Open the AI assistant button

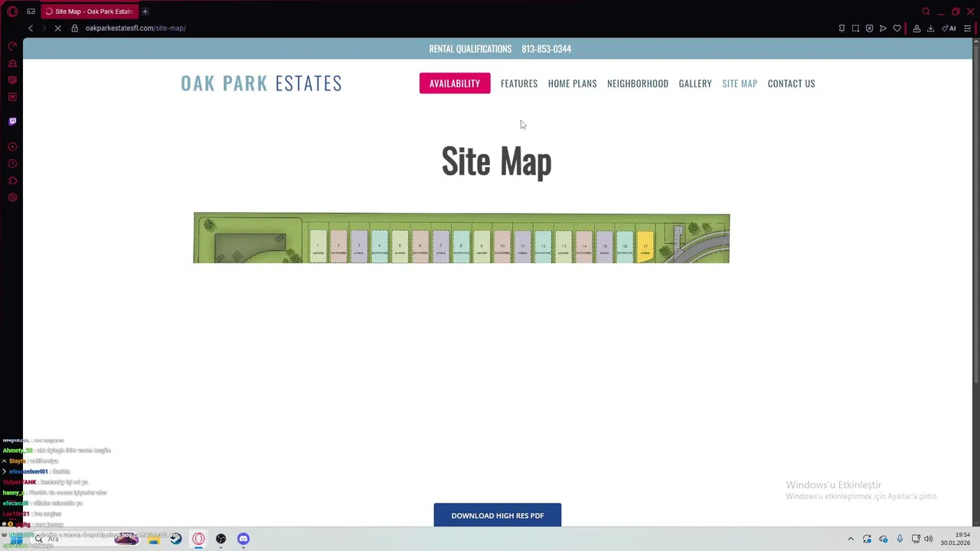[x=949, y=28]
